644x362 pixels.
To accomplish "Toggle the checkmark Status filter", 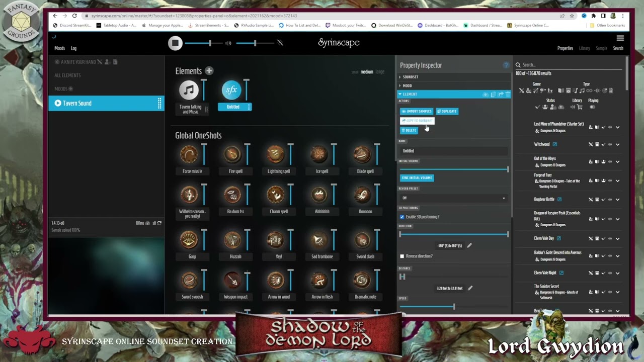I will [537, 107].
